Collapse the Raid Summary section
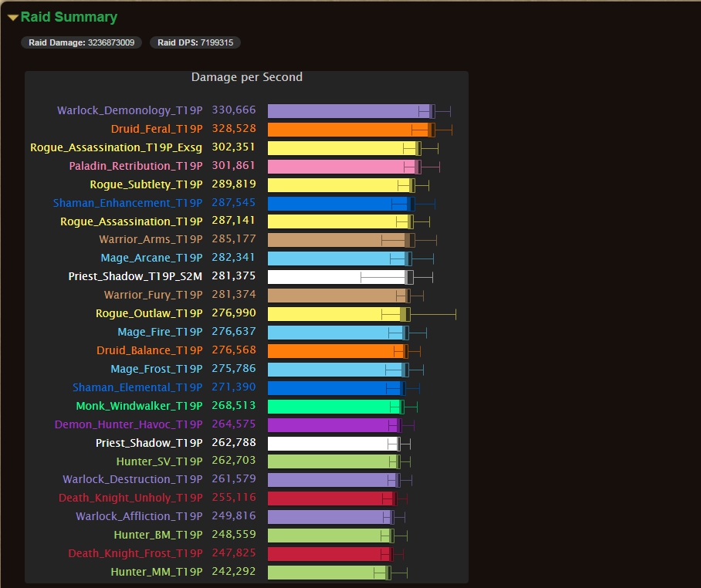The width and height of the screenshot is (701, 588). [x=14, y=17]
